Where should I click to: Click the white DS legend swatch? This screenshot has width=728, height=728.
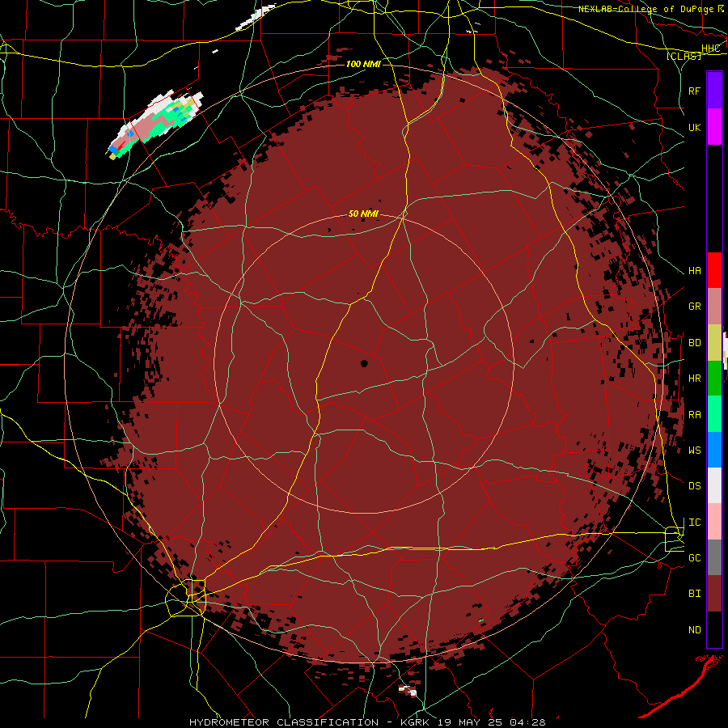714,485
